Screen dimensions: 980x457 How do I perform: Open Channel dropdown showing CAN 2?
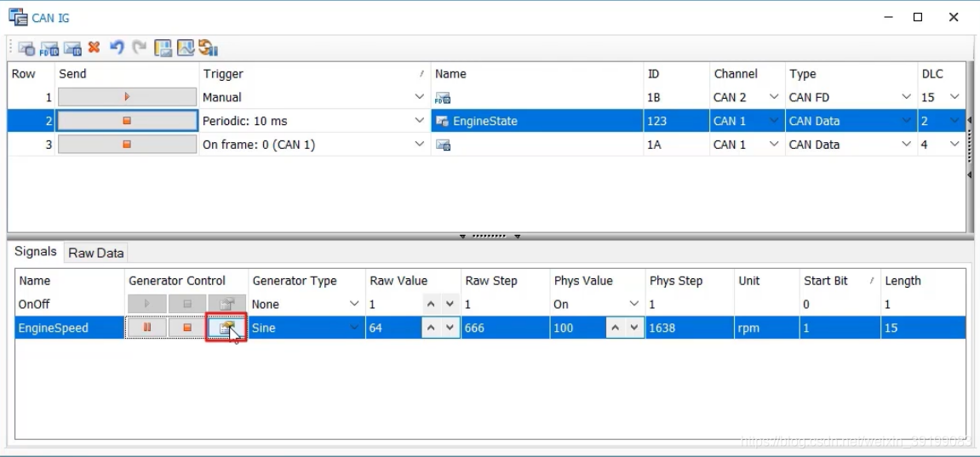[x=774, y=97]
